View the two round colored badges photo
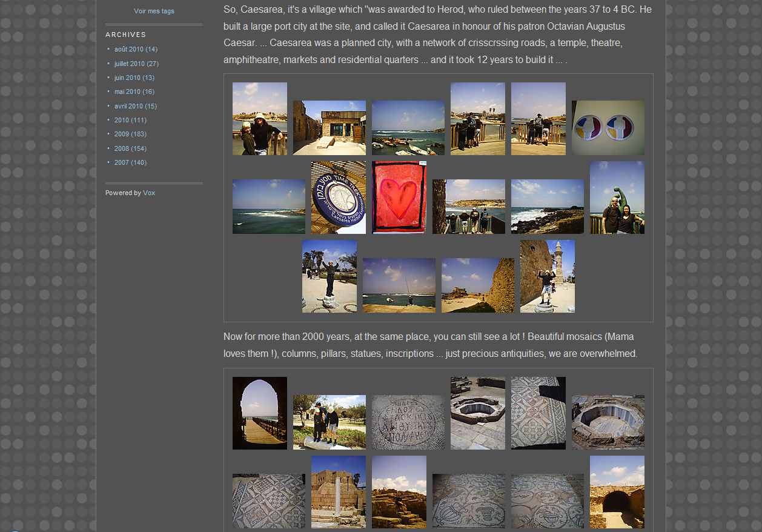 click(608, 128)
